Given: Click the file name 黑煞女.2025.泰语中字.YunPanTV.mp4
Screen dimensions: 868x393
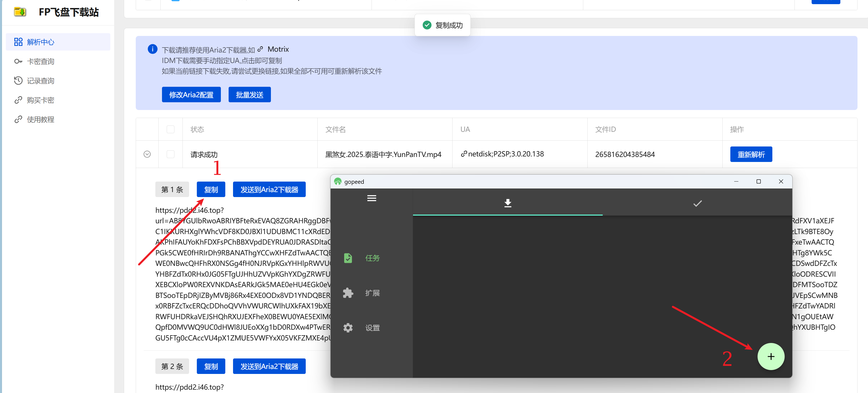Looking at the screenshot, I should pyautogui.click(x=383, y=154).
